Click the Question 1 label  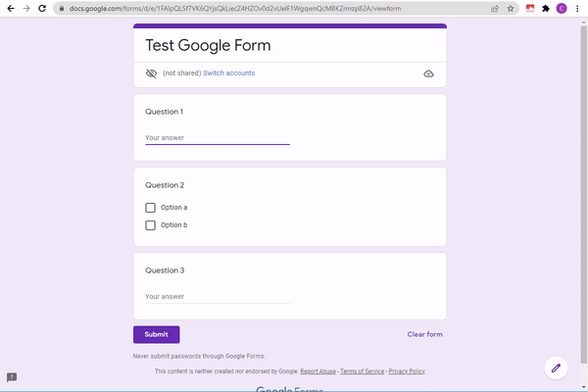pyautogui.click(x=165, y=112)
